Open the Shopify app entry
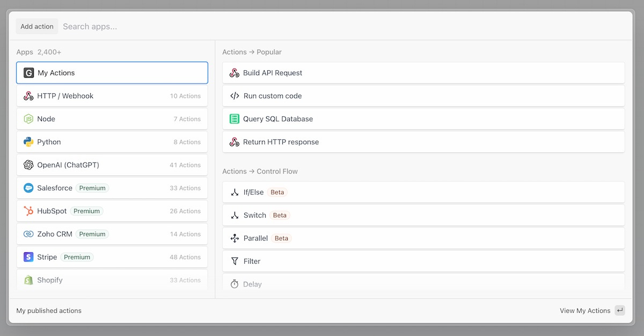 pos(112,280)
